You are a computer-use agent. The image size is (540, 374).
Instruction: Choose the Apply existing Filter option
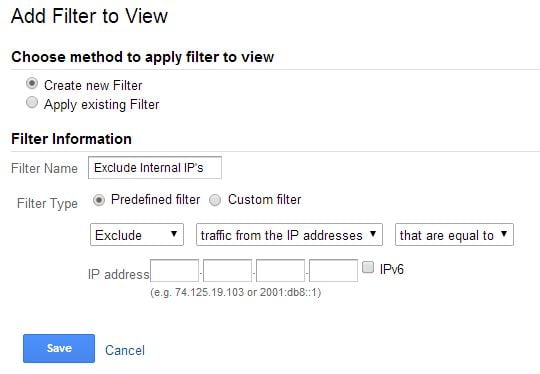pos(32,103)
